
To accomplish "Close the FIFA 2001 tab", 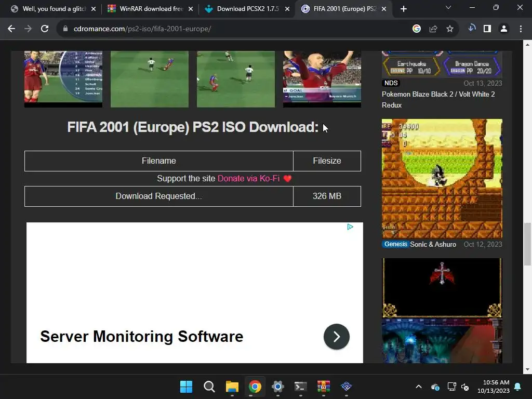I will click(384, 9).
